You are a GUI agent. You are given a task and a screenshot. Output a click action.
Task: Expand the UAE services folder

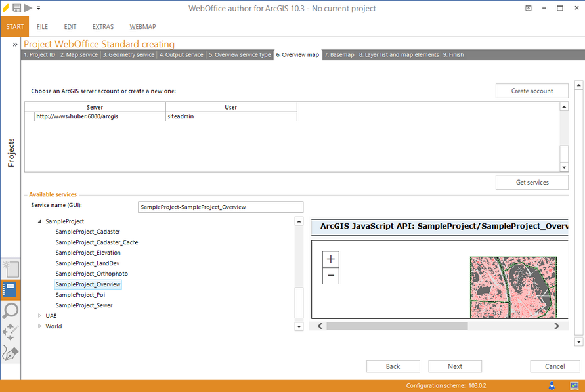click(x=40, y=316)
